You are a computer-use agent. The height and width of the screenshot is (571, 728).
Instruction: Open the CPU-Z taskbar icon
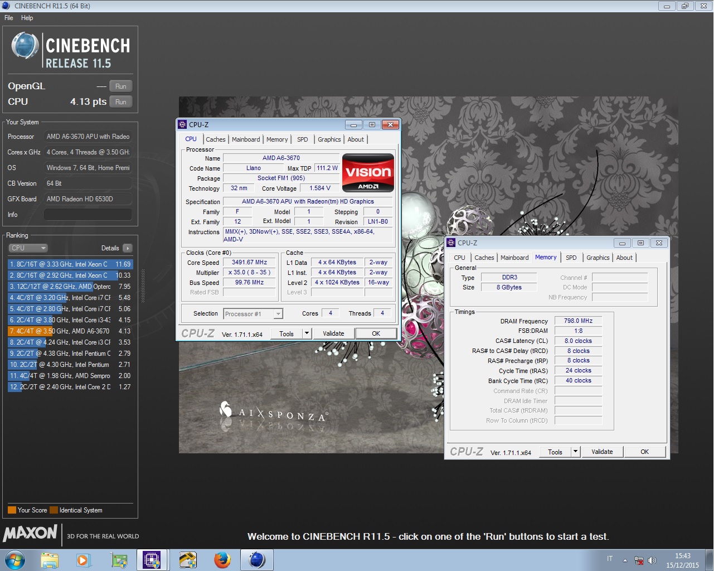[x=152, y=560]
